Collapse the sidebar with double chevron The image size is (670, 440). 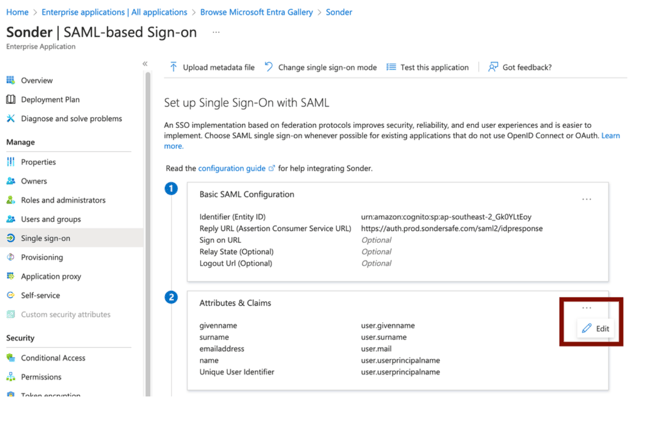(145, 64)
